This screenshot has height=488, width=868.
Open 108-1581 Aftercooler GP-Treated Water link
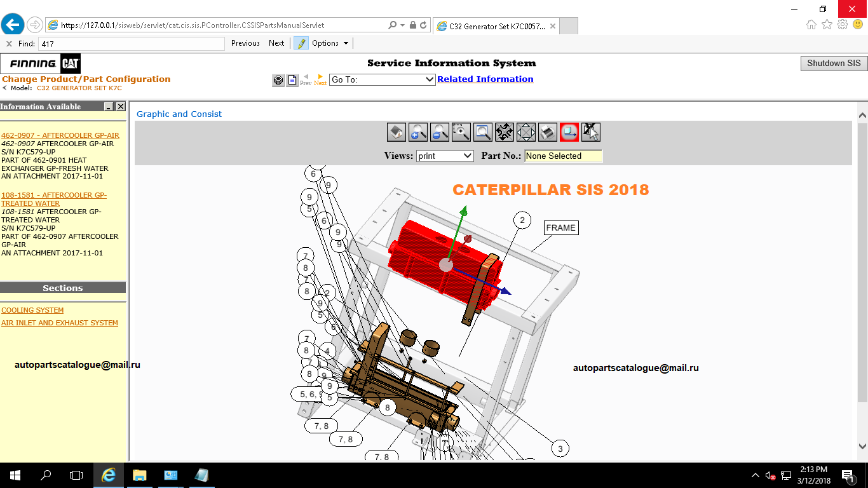(54, 200)
